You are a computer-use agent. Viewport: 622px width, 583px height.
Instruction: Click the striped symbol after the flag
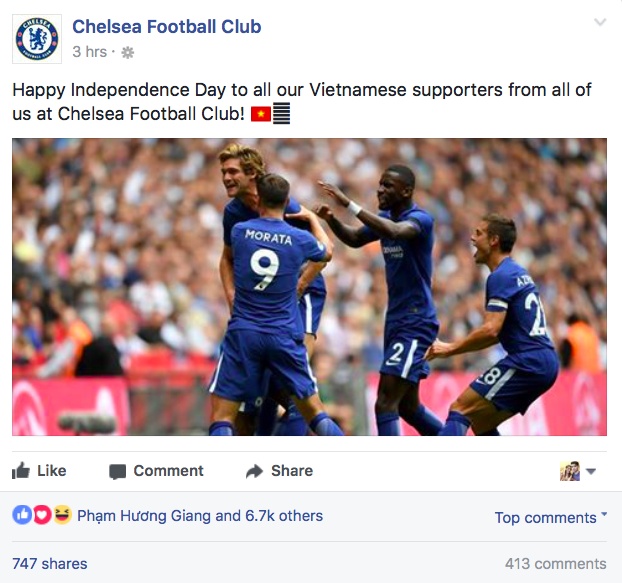pyautogui.click(x=282, y=115)
